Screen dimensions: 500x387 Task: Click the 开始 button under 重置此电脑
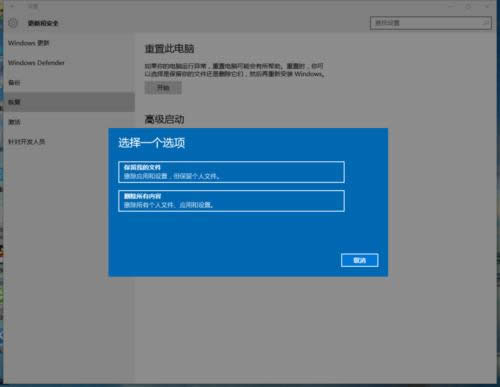163,88
